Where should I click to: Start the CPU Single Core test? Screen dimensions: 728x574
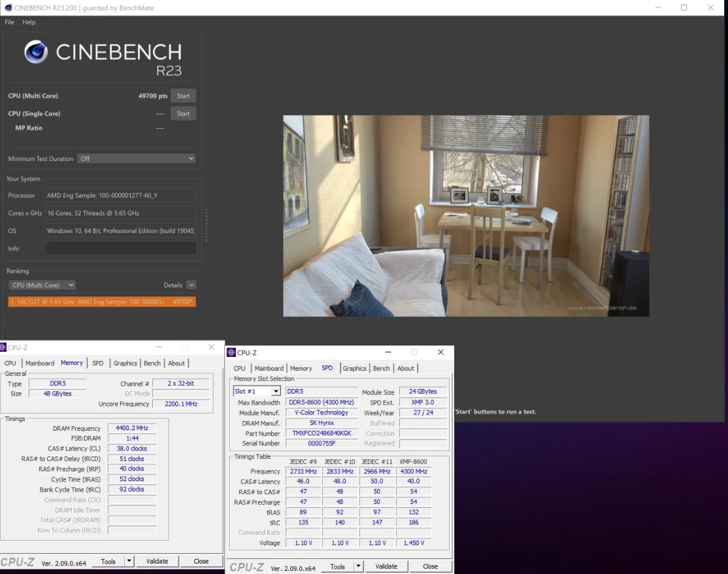pos(183,113)
